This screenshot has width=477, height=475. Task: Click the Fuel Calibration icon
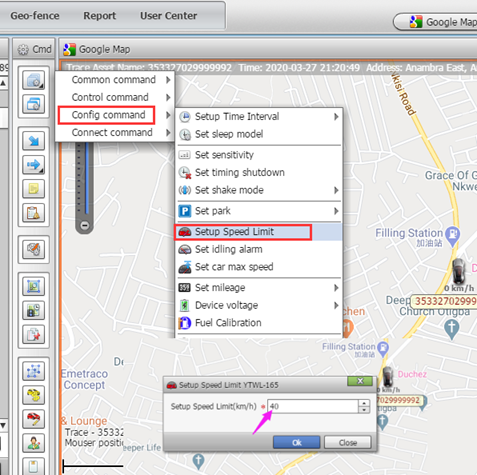coord(185,323)
